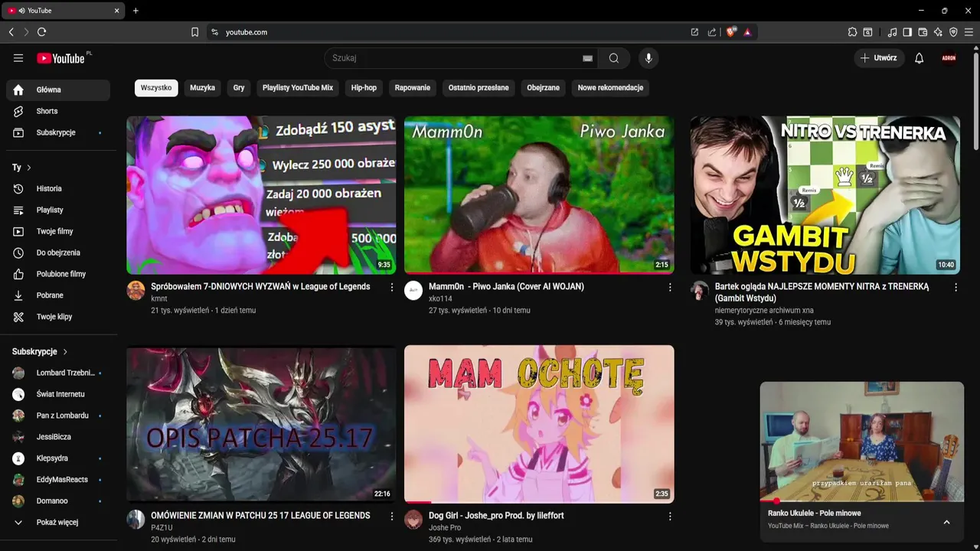Open Do obejrzenia watch later list

[x=58, y=253]
